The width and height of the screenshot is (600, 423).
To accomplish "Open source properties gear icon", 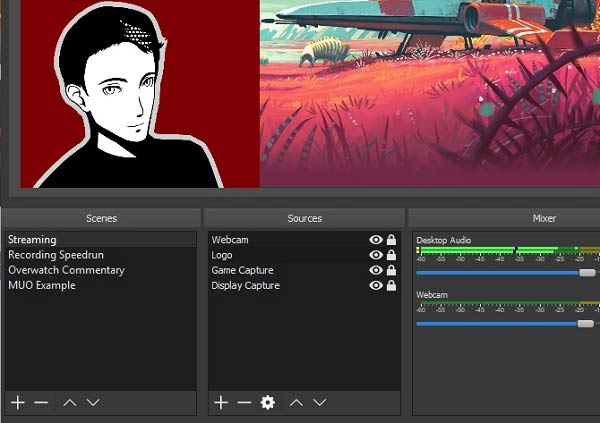I will tap(267, 402).
